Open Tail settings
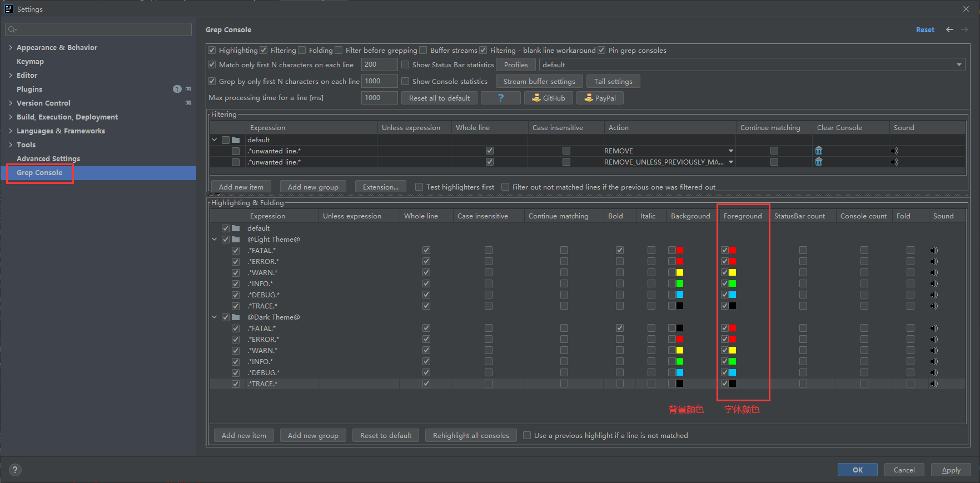Viewport: 980px width, 483px height. click(613, 81)
